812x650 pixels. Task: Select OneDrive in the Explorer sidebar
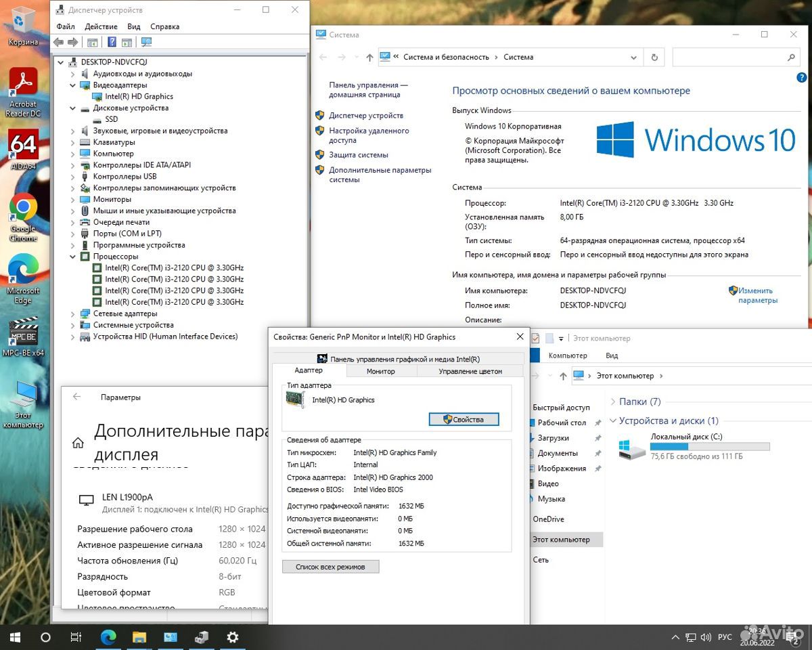point(548,519)
